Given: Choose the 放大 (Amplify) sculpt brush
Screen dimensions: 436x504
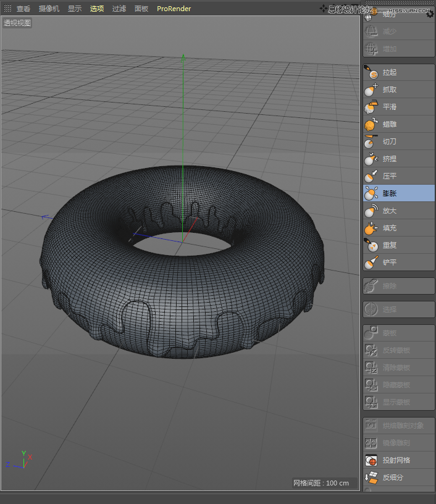Looking at the screenshot, I should coord(398,211).
